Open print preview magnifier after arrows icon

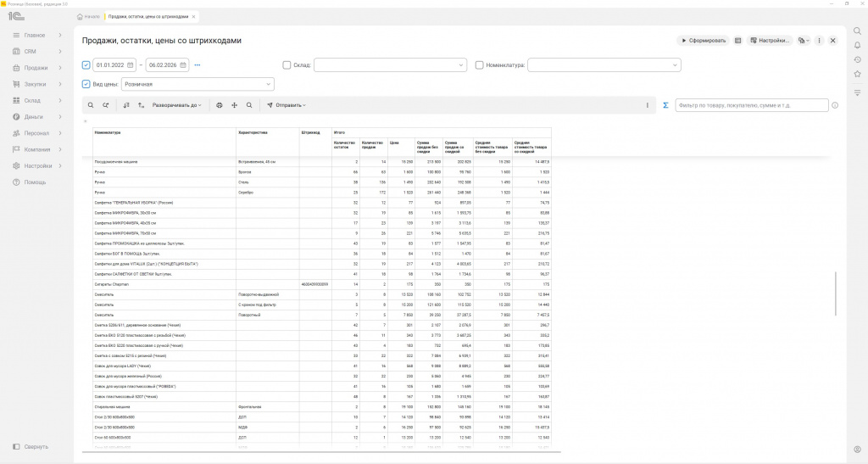point(249,105)
